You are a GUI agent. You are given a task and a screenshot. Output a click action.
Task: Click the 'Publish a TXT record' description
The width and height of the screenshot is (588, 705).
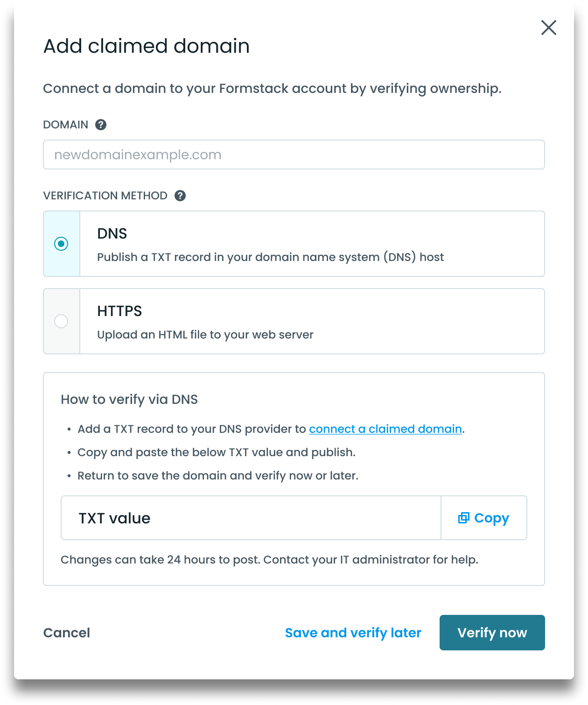coord(270,257)
